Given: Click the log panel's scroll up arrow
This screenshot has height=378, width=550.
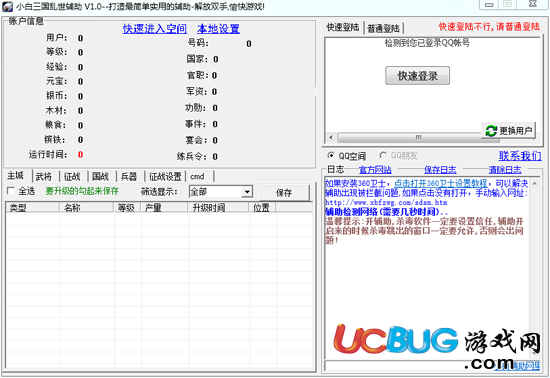Looking at the screenshot, I should click(535, 183).
